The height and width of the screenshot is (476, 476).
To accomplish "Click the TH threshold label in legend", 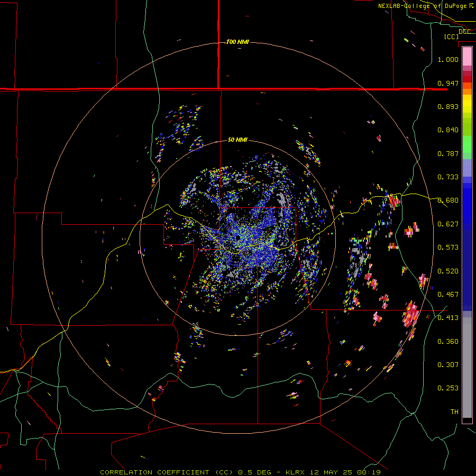I will [x=454, y=412].
